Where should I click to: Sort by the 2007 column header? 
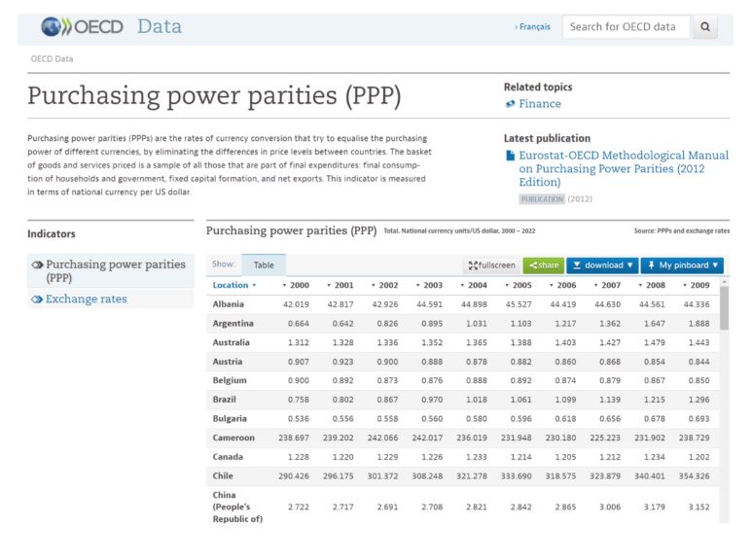pos(607,285)
